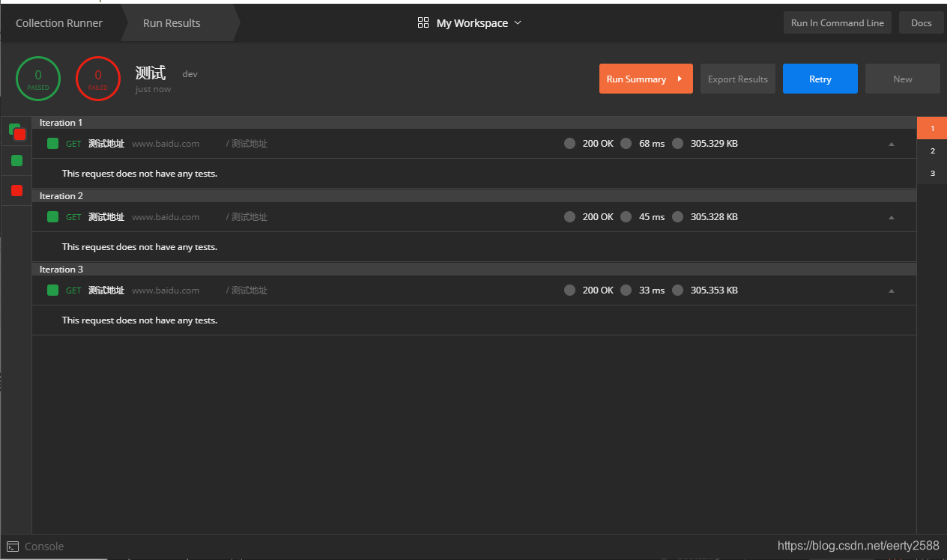Click no-tests message under Iteration 1
This screenshot has height=560, width=947.
tap(139, 174)
